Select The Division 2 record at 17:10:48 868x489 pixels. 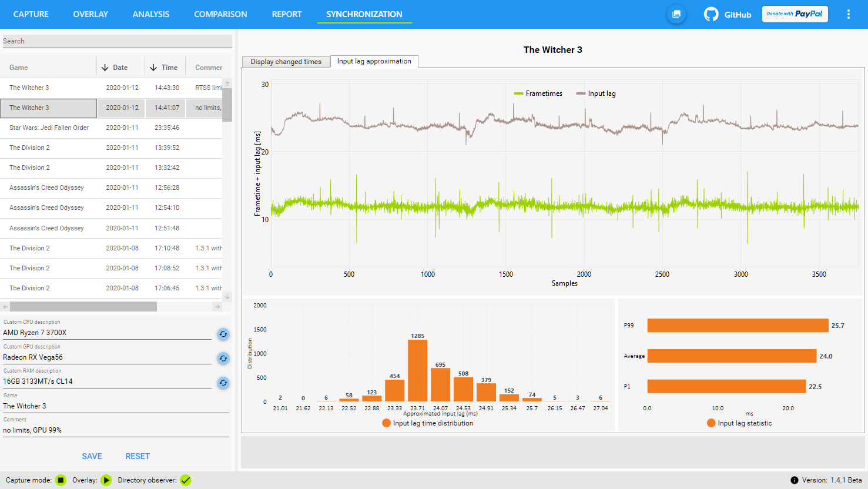(x=111, y=248)
